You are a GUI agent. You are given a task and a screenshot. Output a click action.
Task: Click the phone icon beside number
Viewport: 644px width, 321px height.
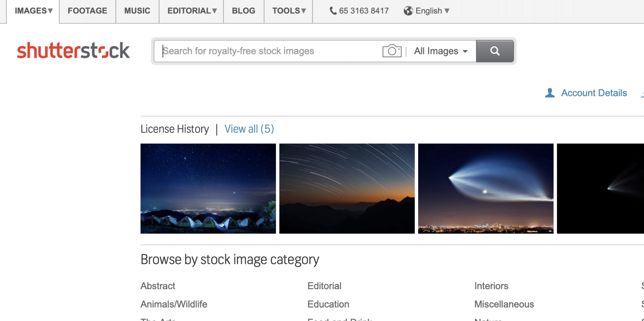333,11
